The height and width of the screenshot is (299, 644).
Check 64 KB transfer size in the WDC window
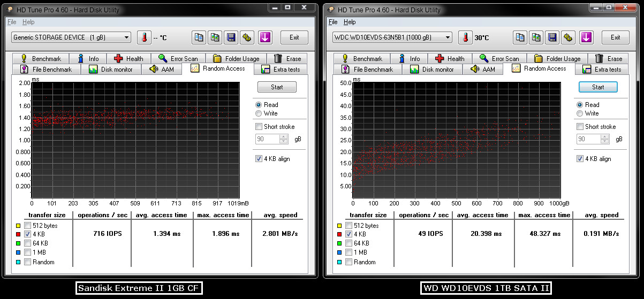pyautogui.click(x=349, y=243)
